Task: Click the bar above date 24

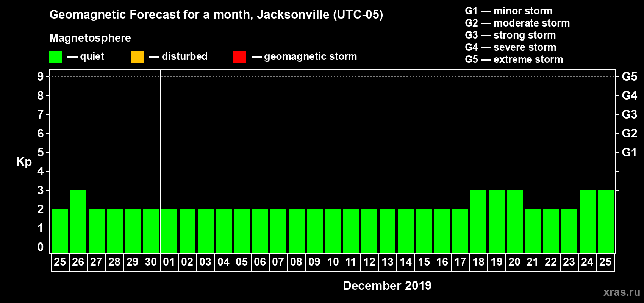Action: pos(587,221)
